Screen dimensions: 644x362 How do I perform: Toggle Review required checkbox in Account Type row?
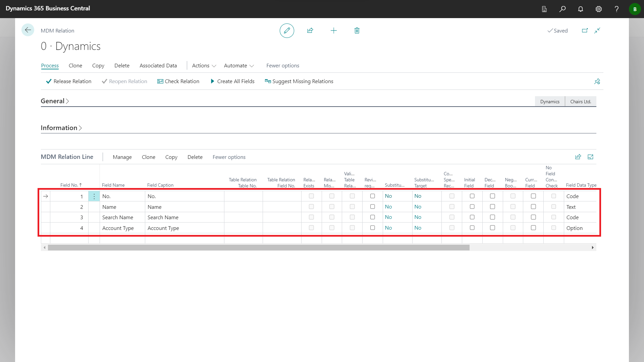372,228
